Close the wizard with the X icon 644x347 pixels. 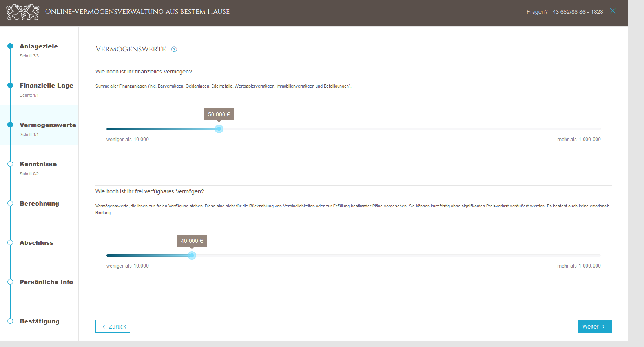pos(613,11)
